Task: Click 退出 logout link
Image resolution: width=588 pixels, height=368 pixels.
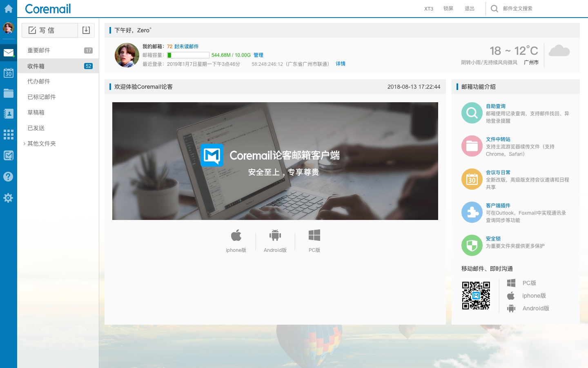Action: [470, 9]
